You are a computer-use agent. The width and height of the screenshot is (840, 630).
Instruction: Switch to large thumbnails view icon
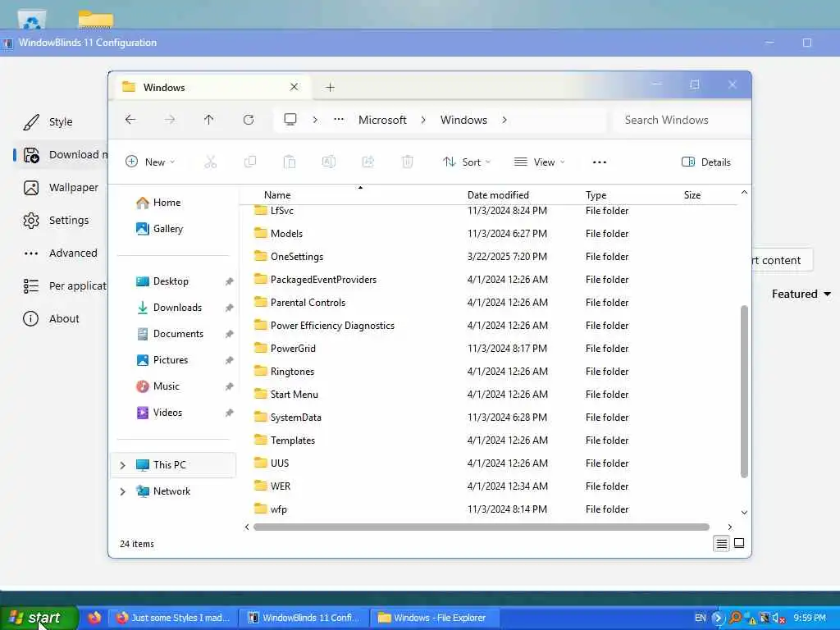point(739,543)
